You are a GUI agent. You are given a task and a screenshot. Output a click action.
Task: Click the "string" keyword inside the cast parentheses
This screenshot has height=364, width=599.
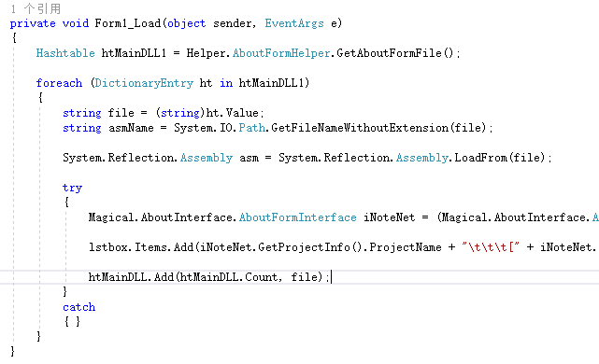coord(180,113)
